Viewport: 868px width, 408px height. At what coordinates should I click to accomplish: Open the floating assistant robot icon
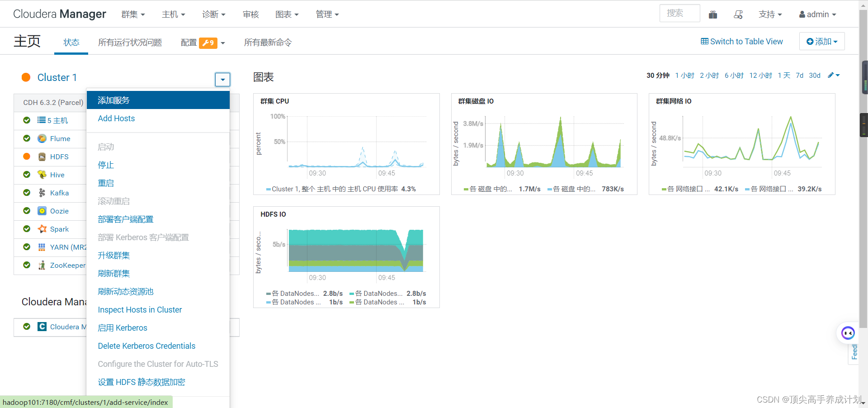[848, 333]
